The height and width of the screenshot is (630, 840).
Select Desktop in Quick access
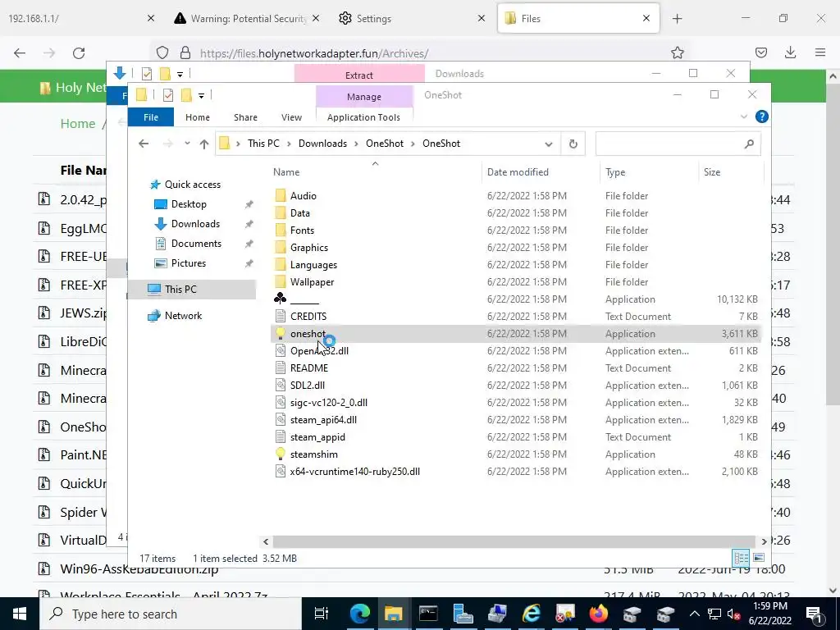click(189, 204)
